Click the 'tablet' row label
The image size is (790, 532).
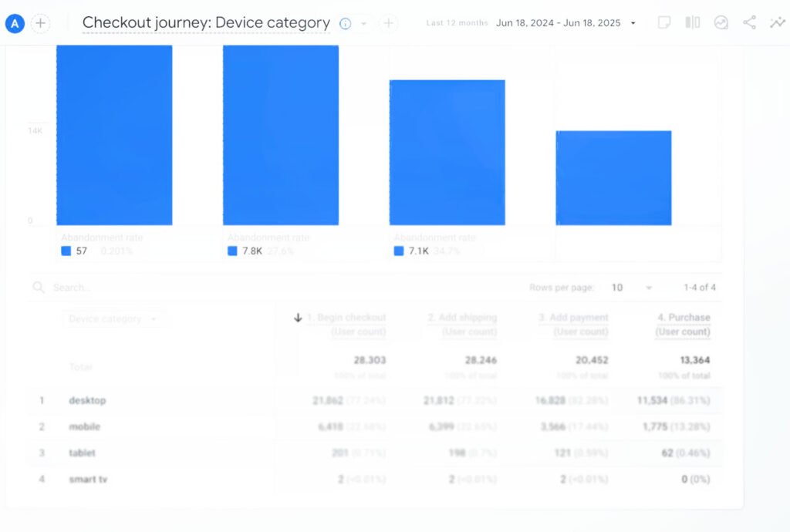pyautogui.click(x=82, y=453)
